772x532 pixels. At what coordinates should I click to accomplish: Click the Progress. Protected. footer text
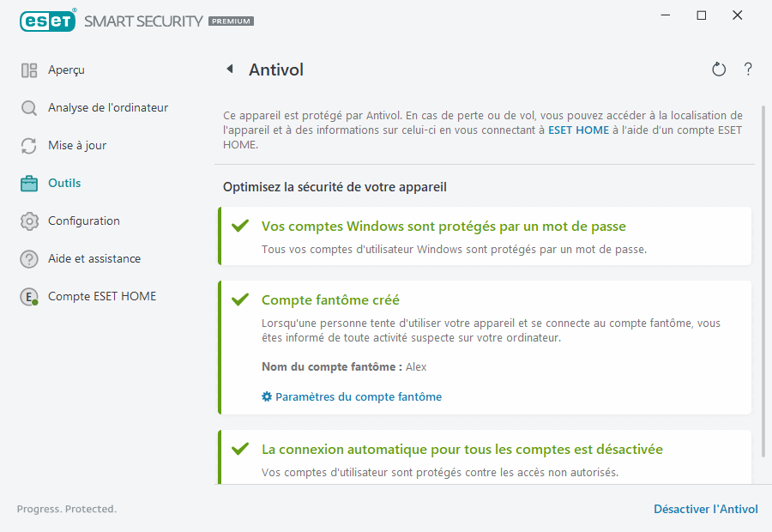click(x=66, y=509)
